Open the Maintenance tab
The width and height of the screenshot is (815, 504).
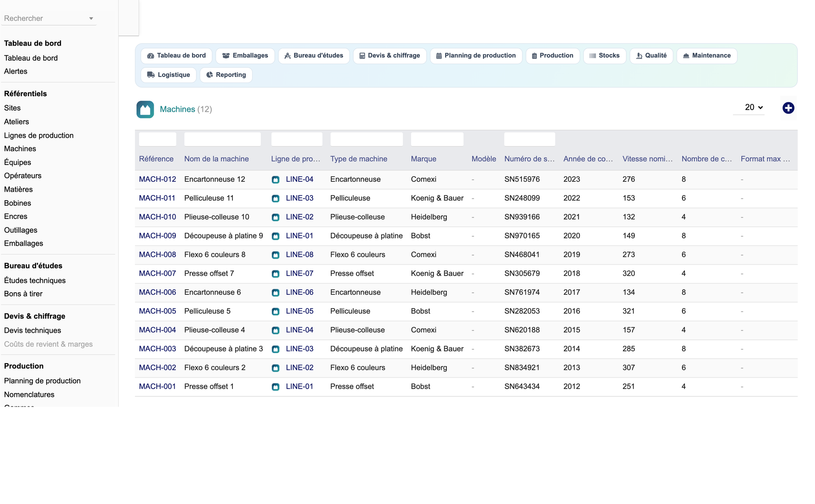click(707, 56)
